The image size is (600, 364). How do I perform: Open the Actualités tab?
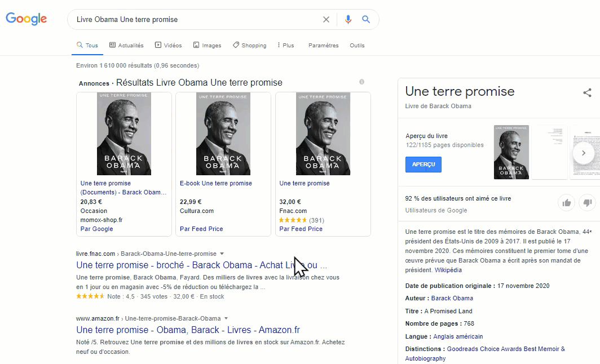[126, 45]
